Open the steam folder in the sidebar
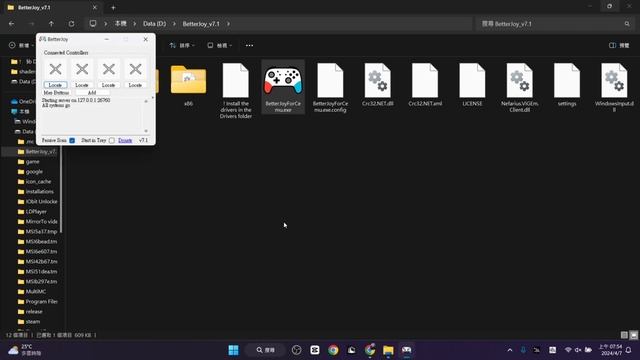Viewport: 640px width, 360px height. [x=33, y=321]
